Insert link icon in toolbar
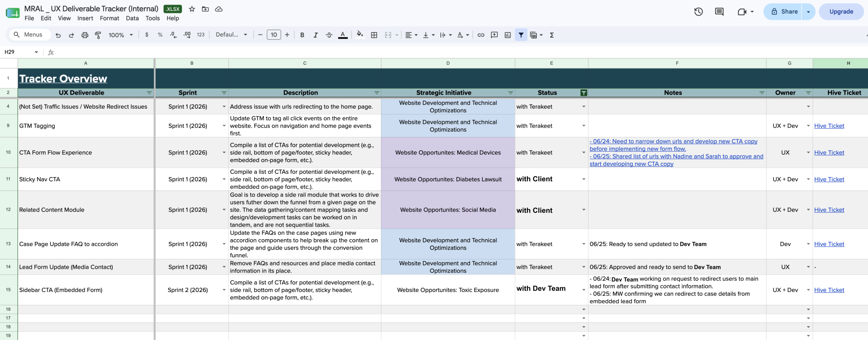This screenshot has height=340, width=868. pos(481,35)
